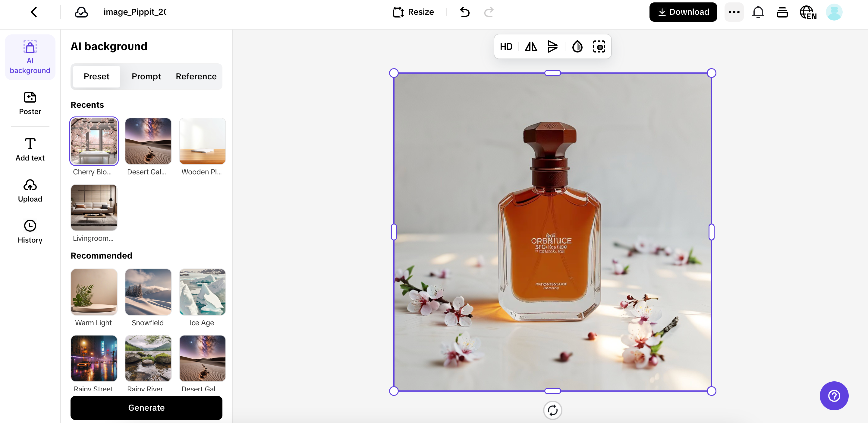Open the History panel in sidebar
The height and width of the screenshot is (423, 868).
coord(30,231)
